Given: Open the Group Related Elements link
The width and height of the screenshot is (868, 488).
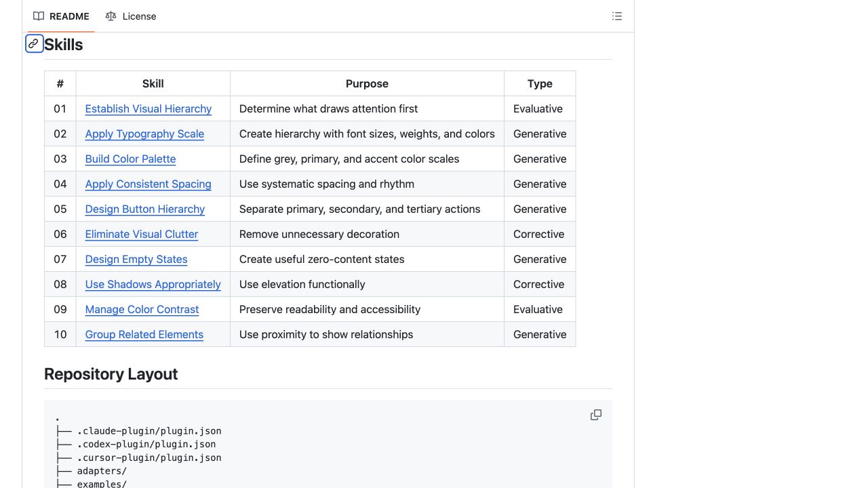Looking at the screenshot, I should point(144,335).
